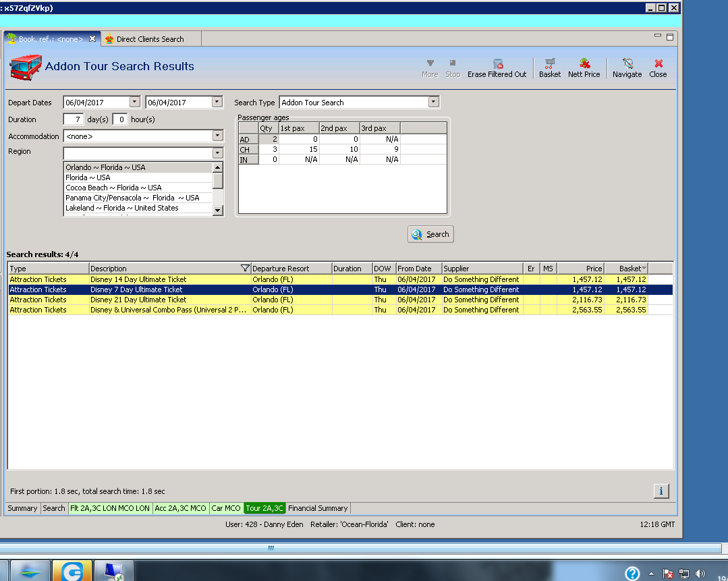The width and height of the screenshot is (728, 581).
Task: Open the Financial Summary bottom tab
Action: (x=318, y=508)
